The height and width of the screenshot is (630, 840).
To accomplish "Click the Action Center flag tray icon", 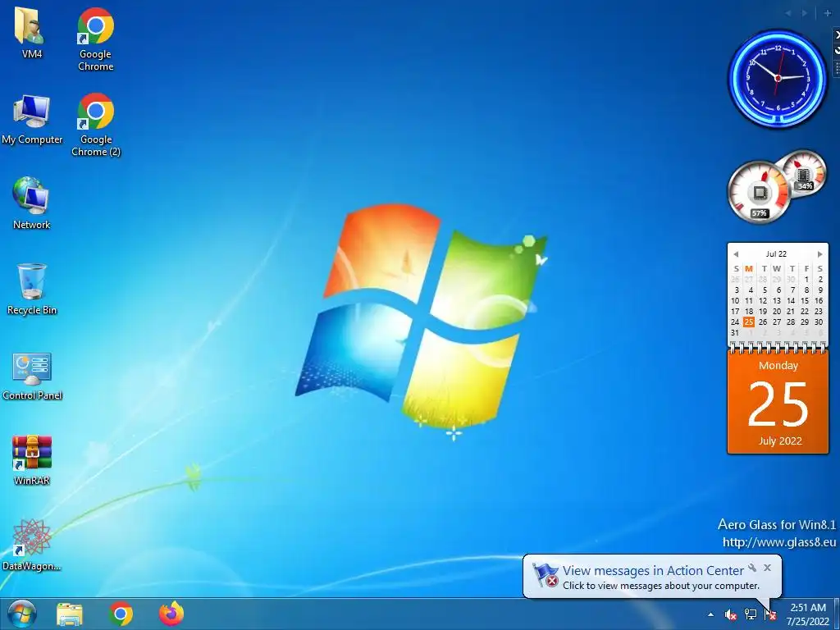I will [x=770, y=614].
